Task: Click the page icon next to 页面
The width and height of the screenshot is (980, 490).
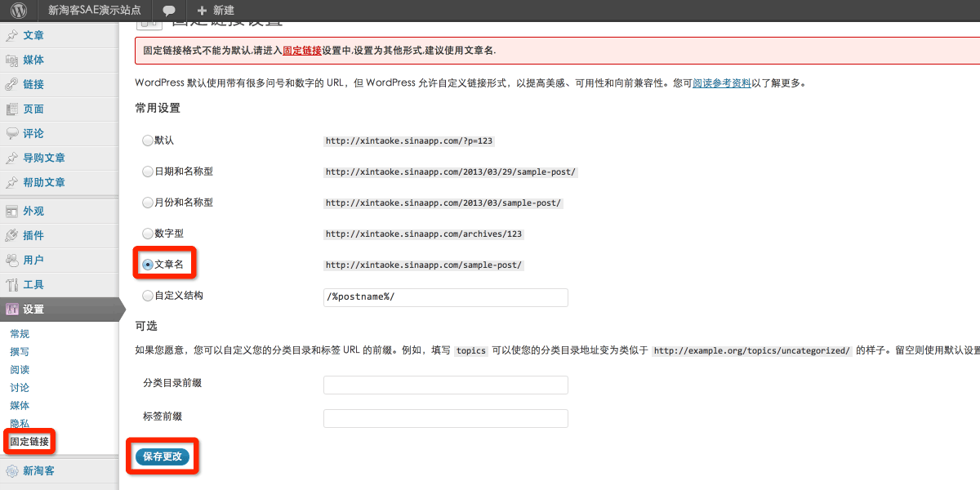Action: click(x=12, y=109)
